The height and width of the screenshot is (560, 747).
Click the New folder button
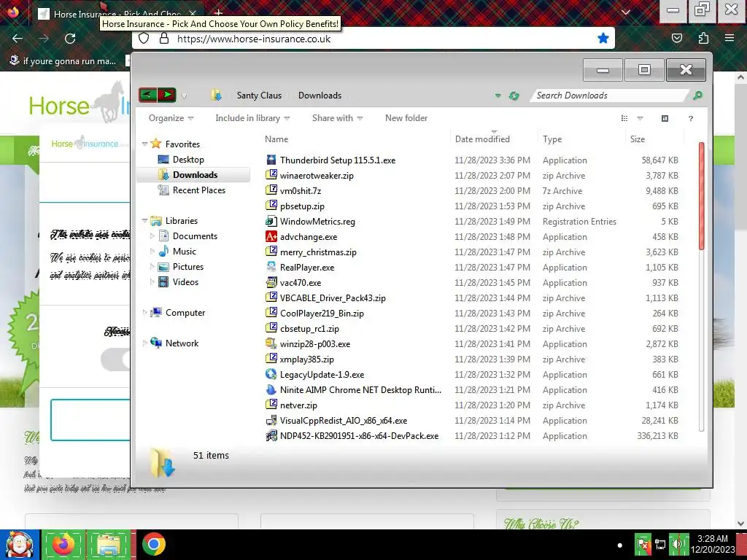click(406, 118)
